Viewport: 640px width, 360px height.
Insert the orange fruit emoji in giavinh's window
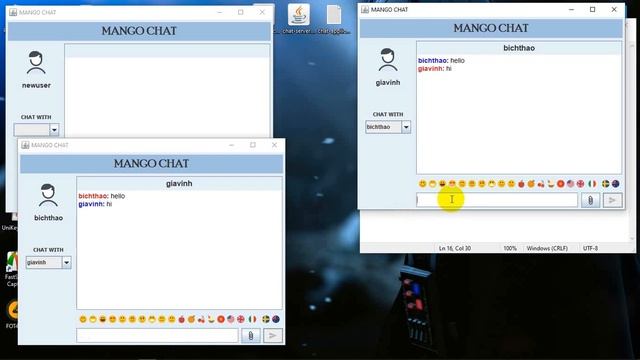pos(531,184)
